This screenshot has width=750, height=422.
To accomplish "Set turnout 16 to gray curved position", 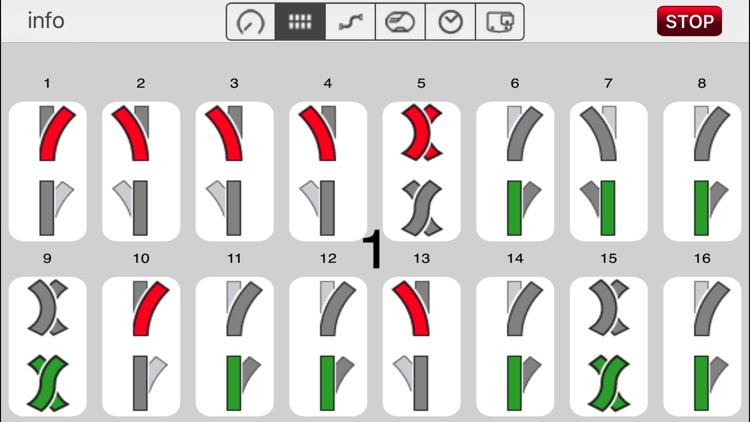I will 712,309.
